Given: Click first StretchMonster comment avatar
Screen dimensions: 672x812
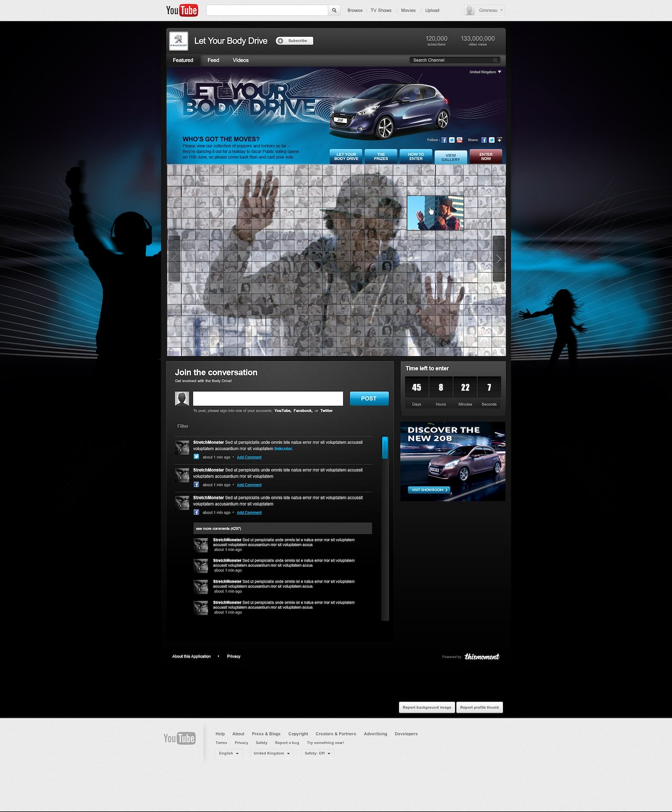Looking at the screenshot, I should click(x=182, y=447).
